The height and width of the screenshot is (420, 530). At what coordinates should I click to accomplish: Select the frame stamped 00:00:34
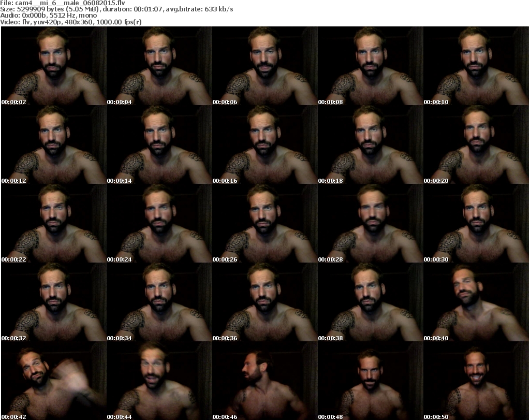click(x=159, y=302)
